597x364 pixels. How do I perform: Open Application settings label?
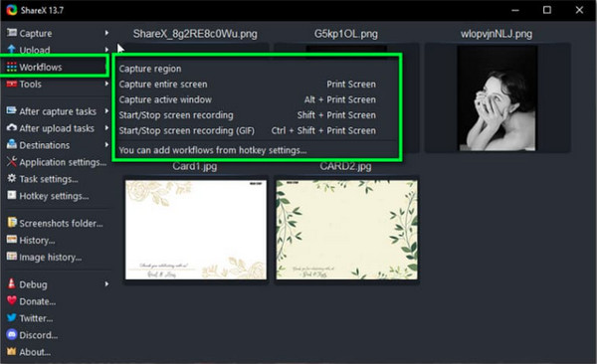pyautogui.click(x=63, y=162)
